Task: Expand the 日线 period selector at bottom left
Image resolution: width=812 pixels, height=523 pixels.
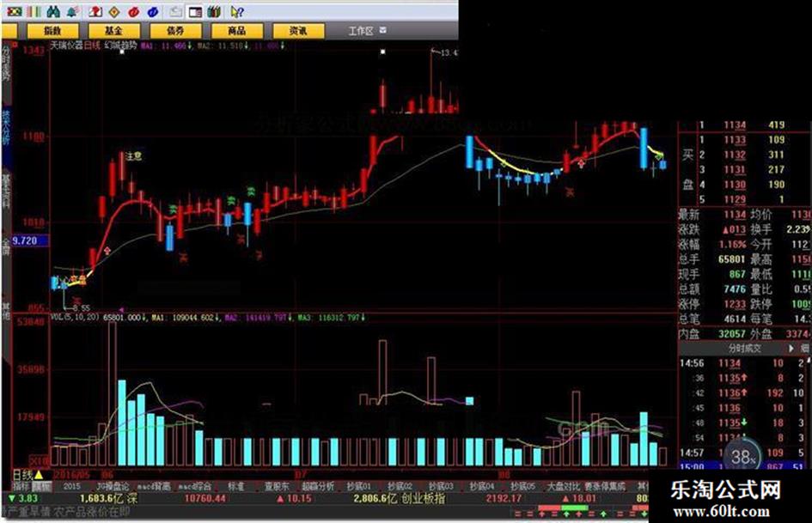Action: (x=28, y=475)
